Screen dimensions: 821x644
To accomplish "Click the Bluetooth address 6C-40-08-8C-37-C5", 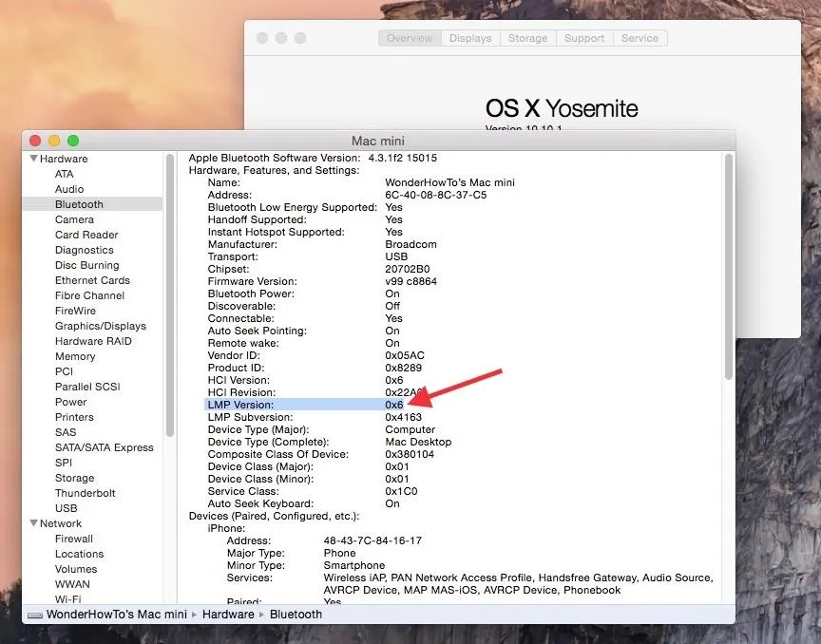I will pyautogui.click(x=435, y=195).
